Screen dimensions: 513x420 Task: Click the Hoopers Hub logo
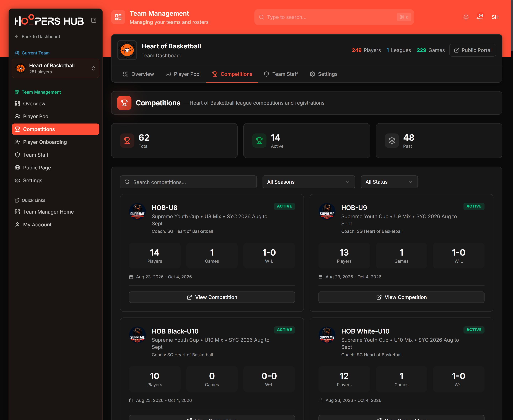pyautogui.click(x=49, y=20)
